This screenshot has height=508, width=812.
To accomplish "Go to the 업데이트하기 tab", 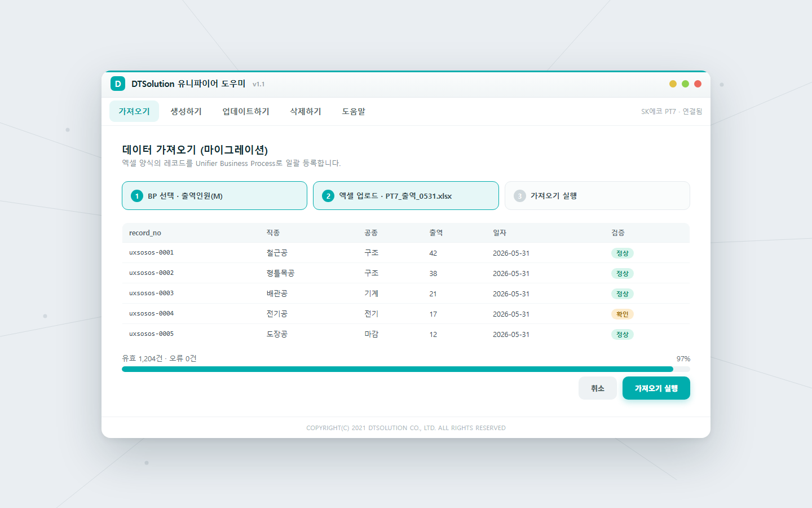I will [x=246, y=111].
